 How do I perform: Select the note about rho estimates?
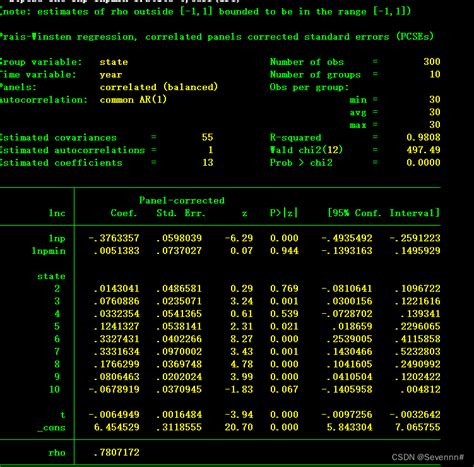pyautogui.click(x=205, y=11)
